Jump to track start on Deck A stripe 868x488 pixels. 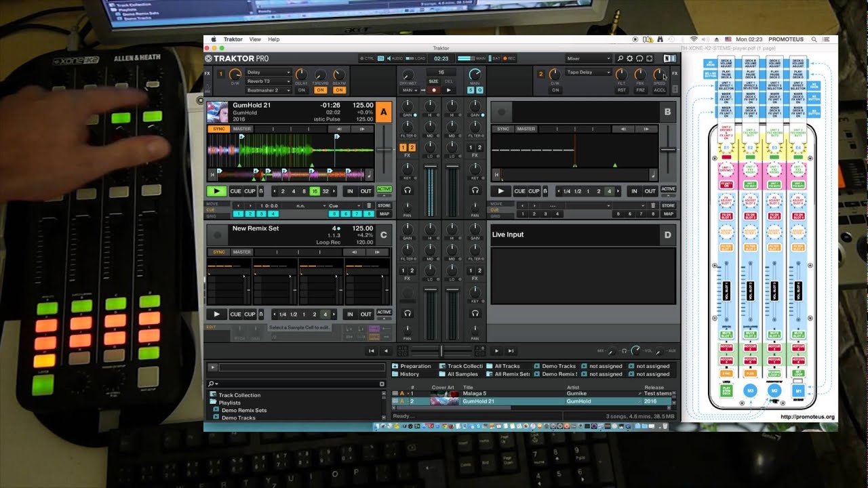tap(212, 174)
